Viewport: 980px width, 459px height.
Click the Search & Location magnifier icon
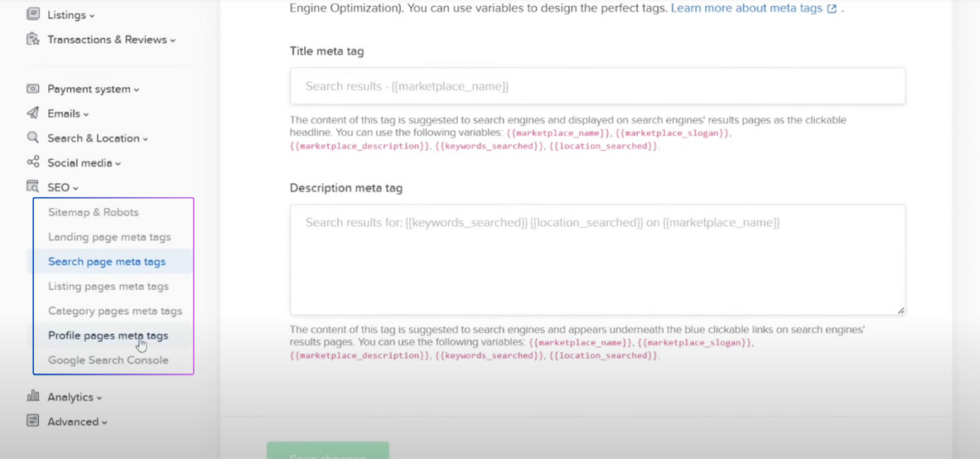click(x=33, y=138)
